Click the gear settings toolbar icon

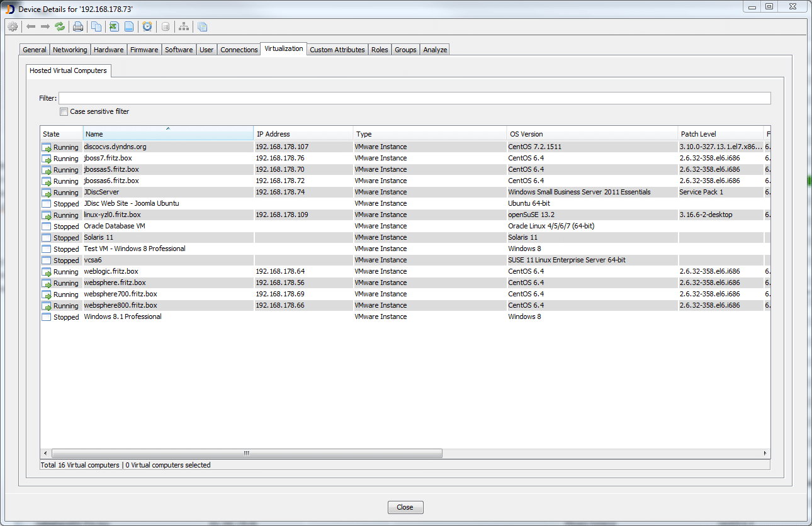(13, 26)
